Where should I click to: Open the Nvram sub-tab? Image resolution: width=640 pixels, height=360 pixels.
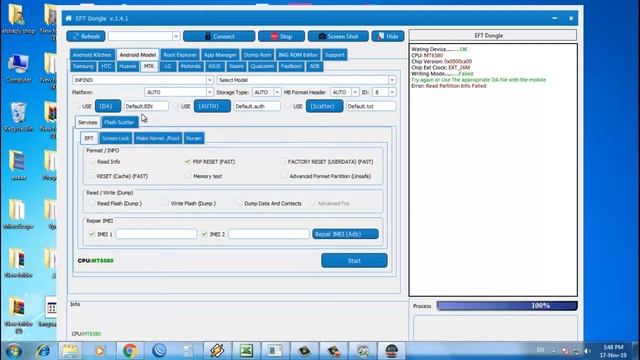[193, 138]
